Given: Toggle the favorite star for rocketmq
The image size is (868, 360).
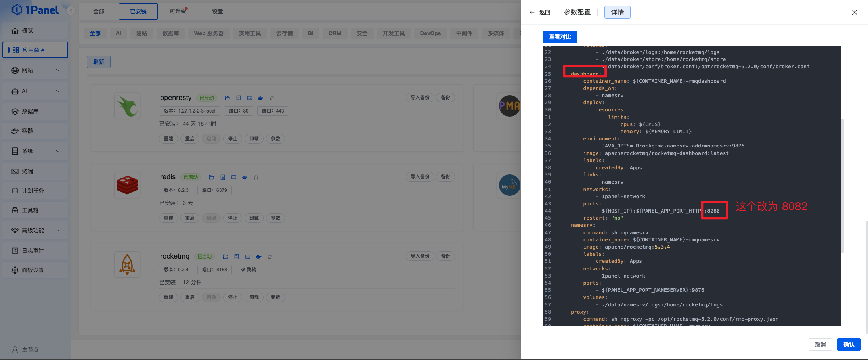Looking at the screenshot, I should click(270, 257).
